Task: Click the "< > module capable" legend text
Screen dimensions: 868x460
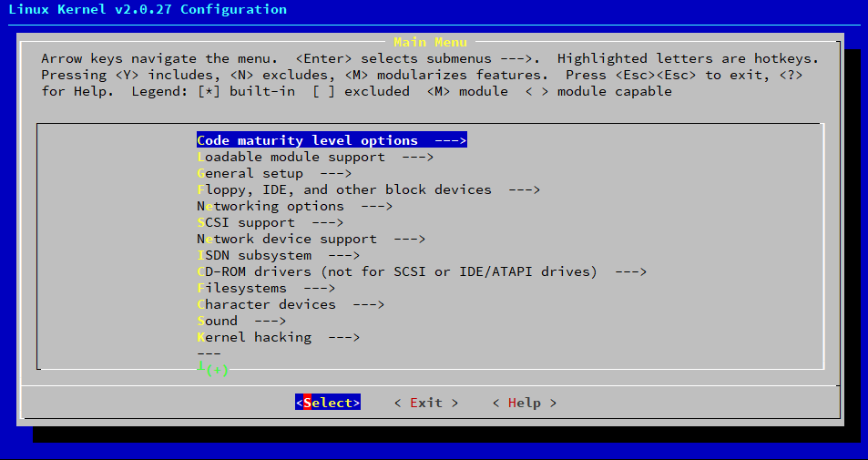Action: [598, 91]
